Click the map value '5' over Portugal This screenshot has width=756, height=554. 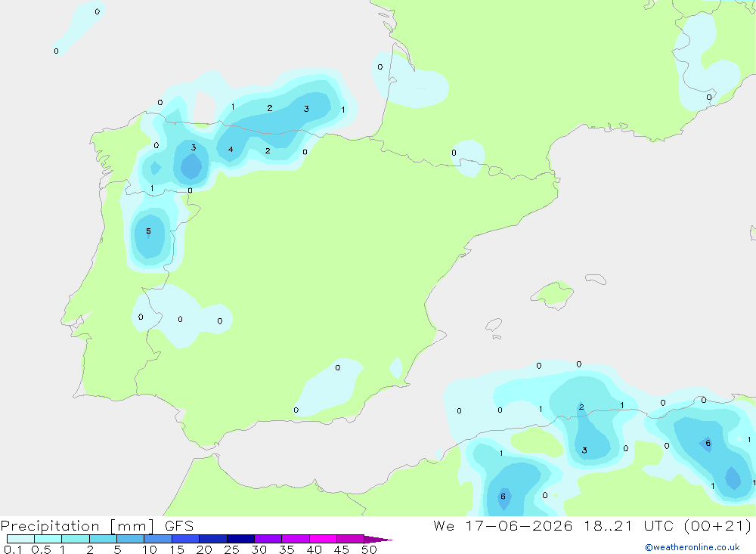click(148, 231)
